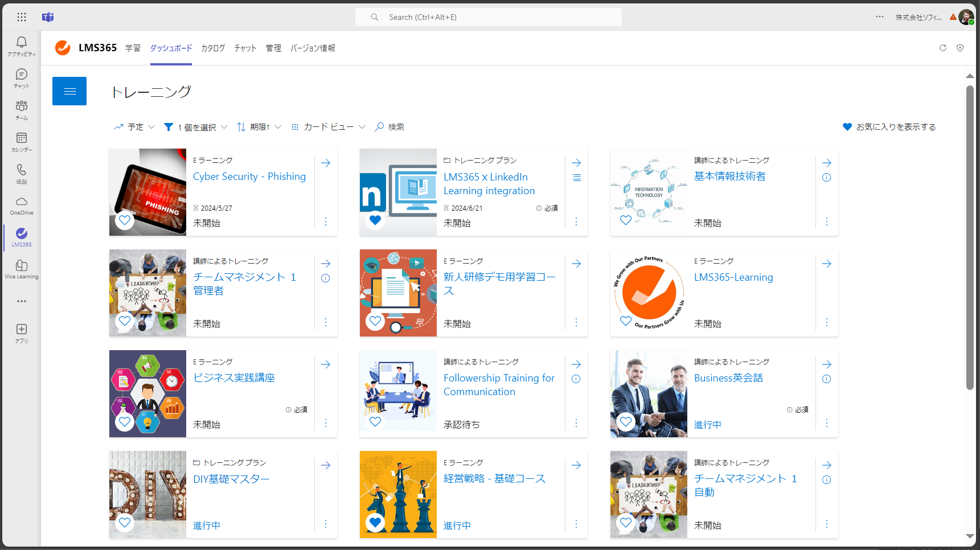Switch to the カタログ tab
Screen dimensions: 980x550
click(x=212, y=48)
